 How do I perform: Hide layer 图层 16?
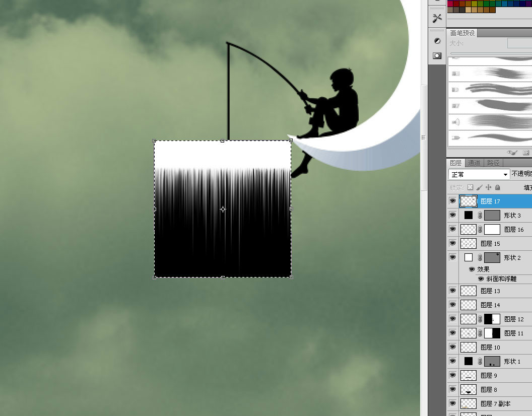(452, 229)
